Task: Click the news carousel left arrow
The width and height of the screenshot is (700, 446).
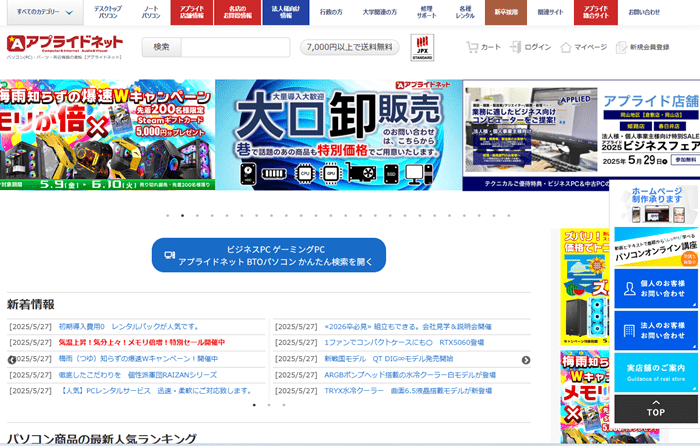Action: coord(12,359)
